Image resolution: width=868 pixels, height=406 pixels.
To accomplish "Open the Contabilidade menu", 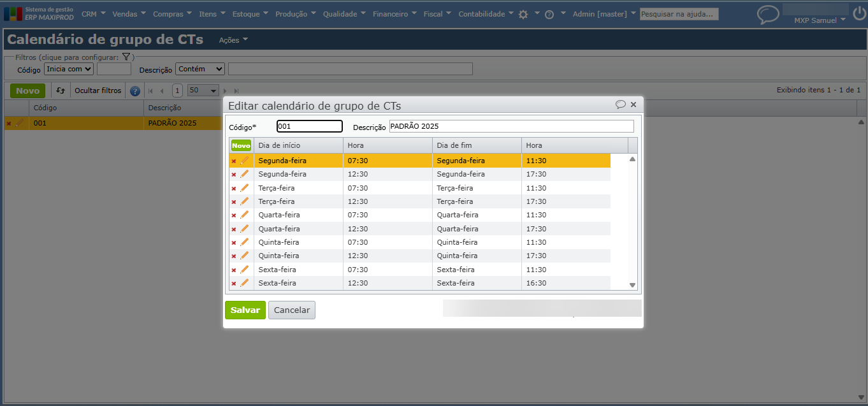I will tap(486, 14).
